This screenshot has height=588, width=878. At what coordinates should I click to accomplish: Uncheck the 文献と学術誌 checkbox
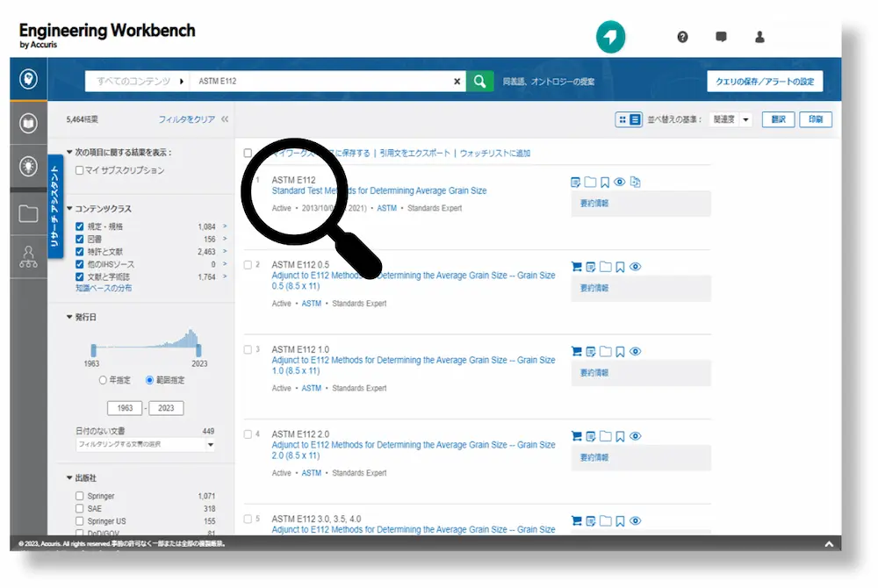[x=80, y=277]
